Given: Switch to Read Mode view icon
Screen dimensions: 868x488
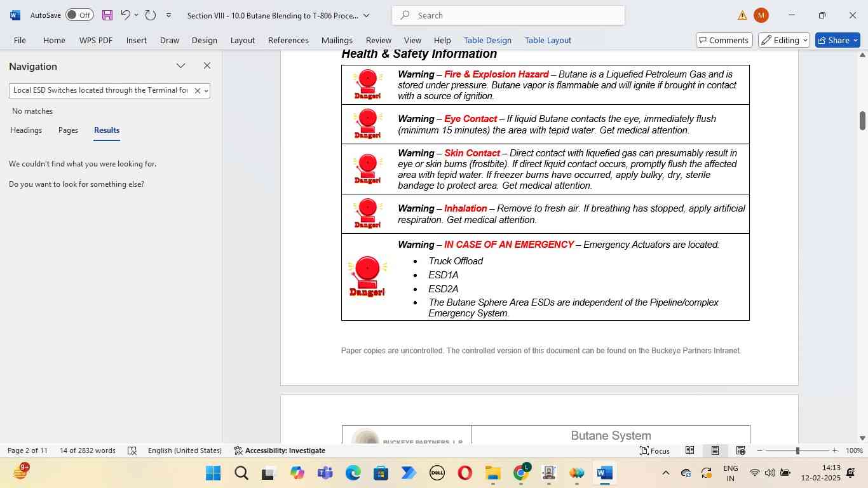Looking at the screenshot, I should click(x=689, y=451).
